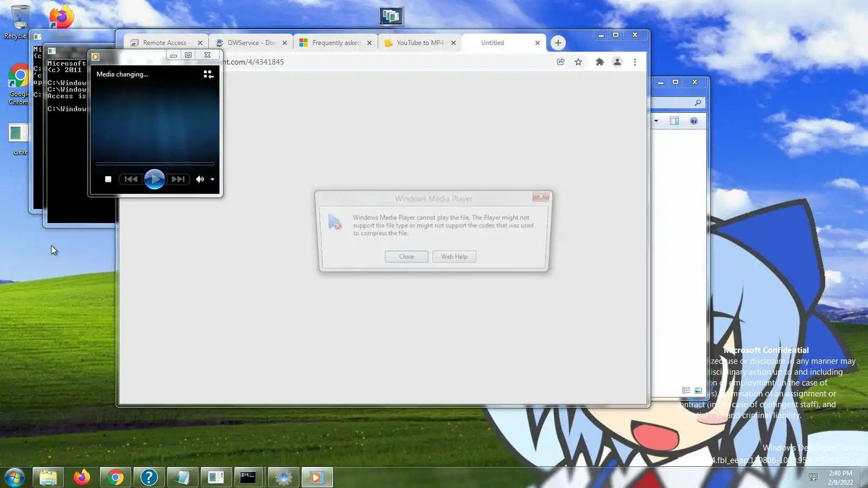Open the Help question mark taskbar item
This screenshot has width=868, height=488.
click(x=149, y=477)
